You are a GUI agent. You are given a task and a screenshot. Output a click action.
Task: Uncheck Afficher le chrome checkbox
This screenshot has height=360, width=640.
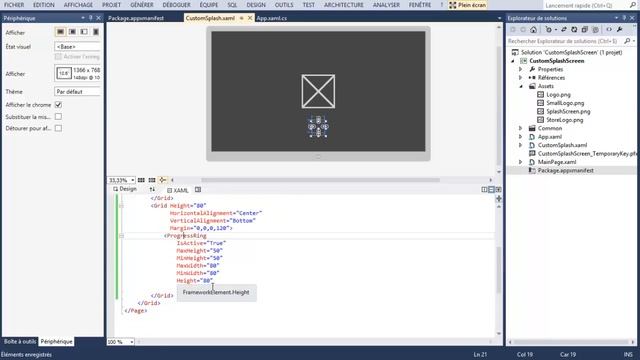coord(58,105)
